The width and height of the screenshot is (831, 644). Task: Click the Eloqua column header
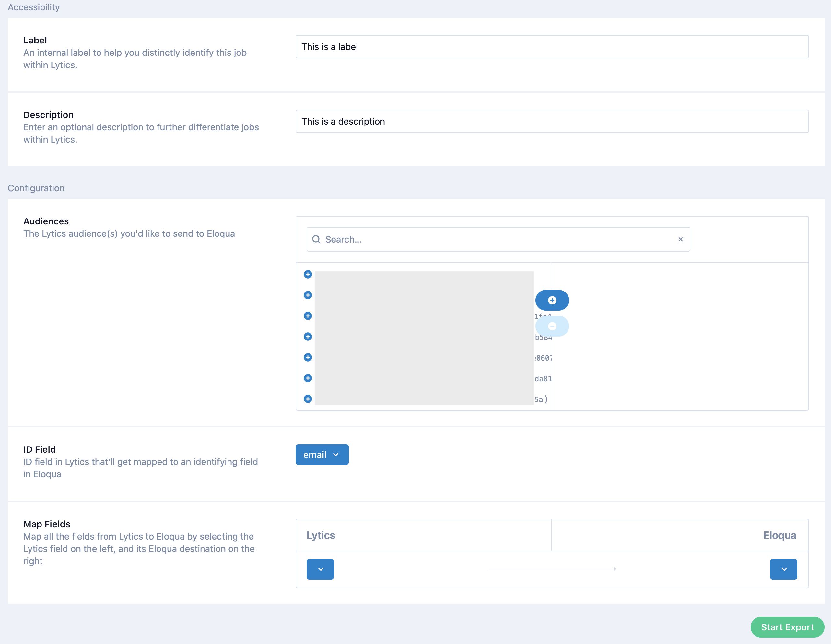pyautogui.click(x=779, y=535)
